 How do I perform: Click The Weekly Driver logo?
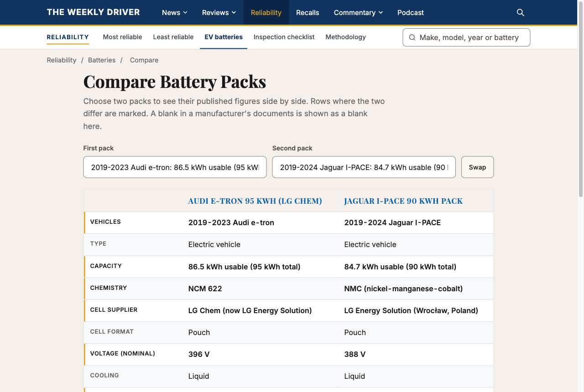pyautogui.click(x=93, y=12)
